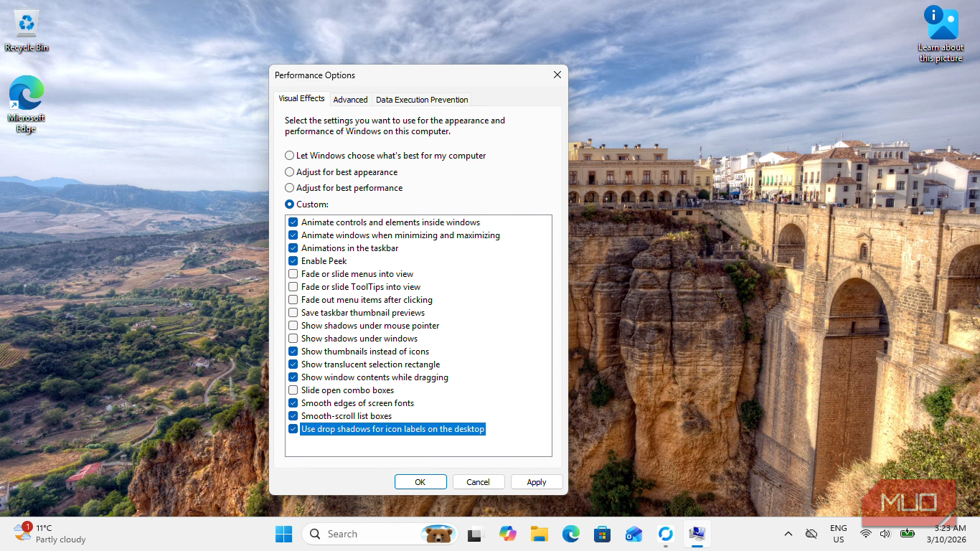980x551 pixels.
Task: Click the volume speaker tray icon
Action: click(x=885, y=534)
